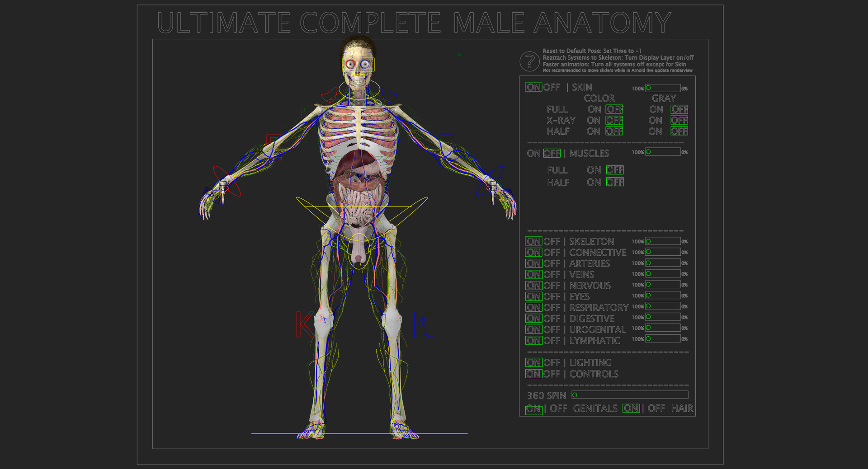Turn skin FULL GRAY ON
Viewport: 868px width, 469px height.
(656, 109)
